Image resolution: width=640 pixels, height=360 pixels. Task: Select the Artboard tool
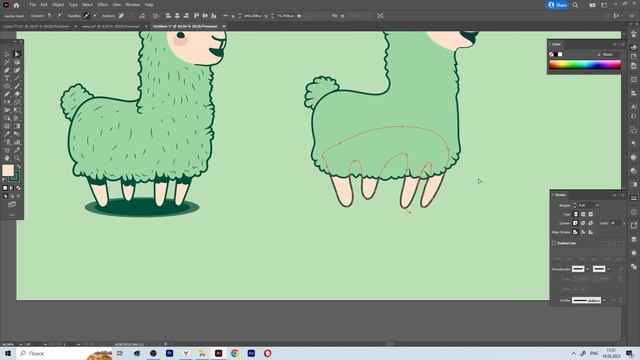[7, 150]
